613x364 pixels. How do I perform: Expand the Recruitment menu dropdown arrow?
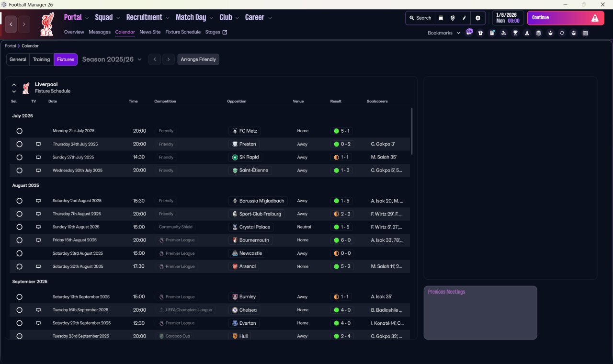coord(168,18)
